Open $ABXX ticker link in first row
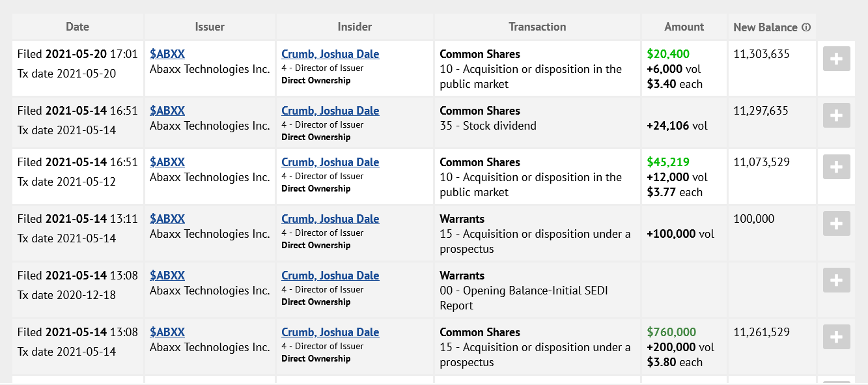This screenshot has height=385, width=868. [x=167, y=54]
